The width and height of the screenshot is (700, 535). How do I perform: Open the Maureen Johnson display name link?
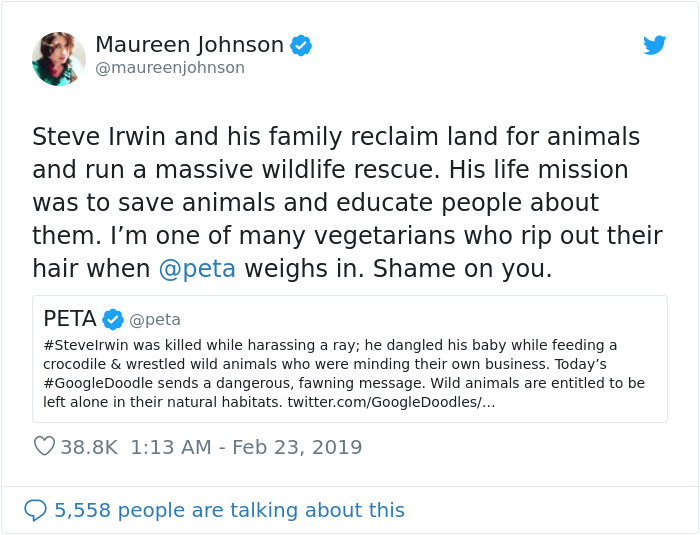(189, 45)
